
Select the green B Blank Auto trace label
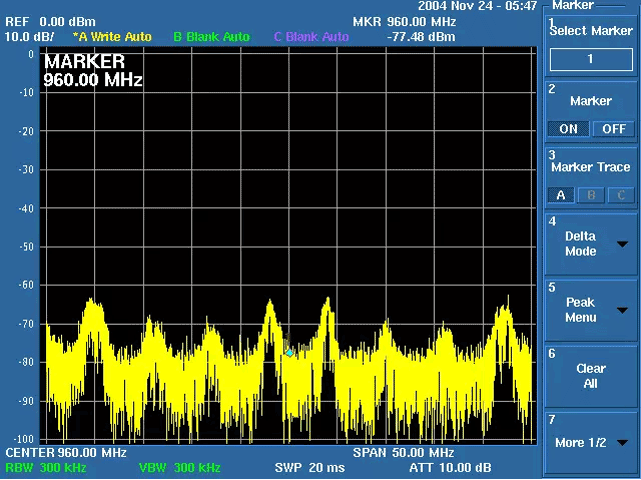point(211,37)
